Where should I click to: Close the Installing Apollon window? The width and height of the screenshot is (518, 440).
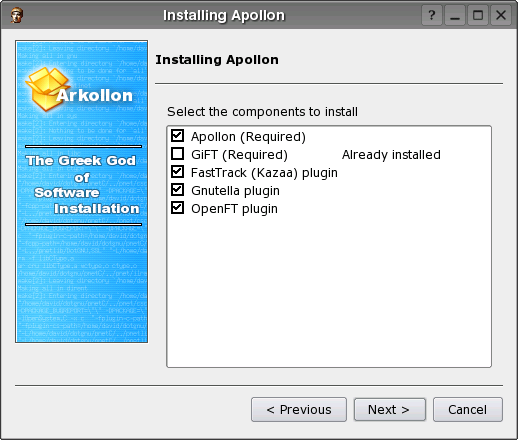click(501, 15)
